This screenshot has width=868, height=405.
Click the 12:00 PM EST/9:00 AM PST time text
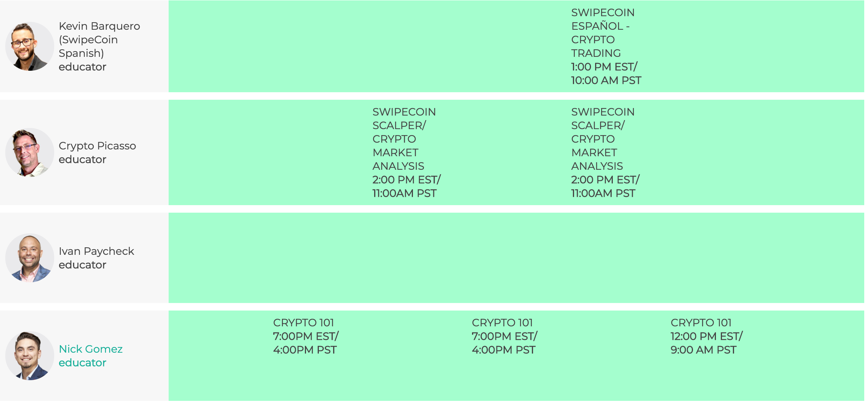[707, 343]
